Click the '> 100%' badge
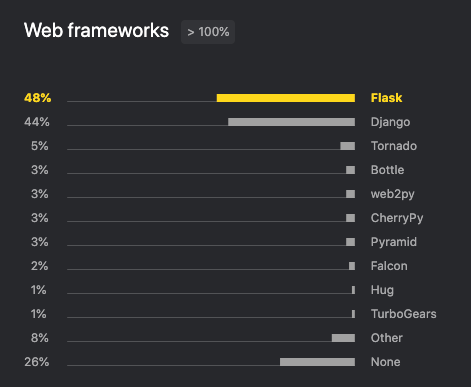This screenshot has width=471, height=387. pos(208,32)
